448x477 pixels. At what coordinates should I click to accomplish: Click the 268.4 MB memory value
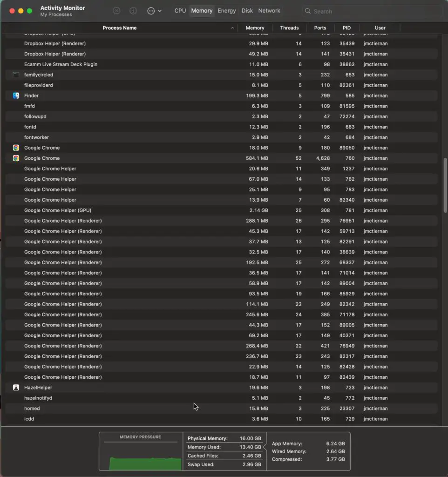pos(257,346)
